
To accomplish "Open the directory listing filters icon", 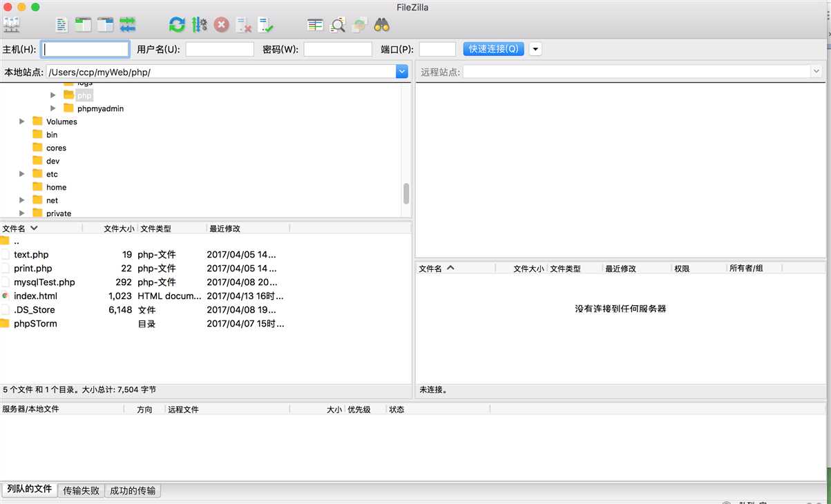I will pos(316,26).
